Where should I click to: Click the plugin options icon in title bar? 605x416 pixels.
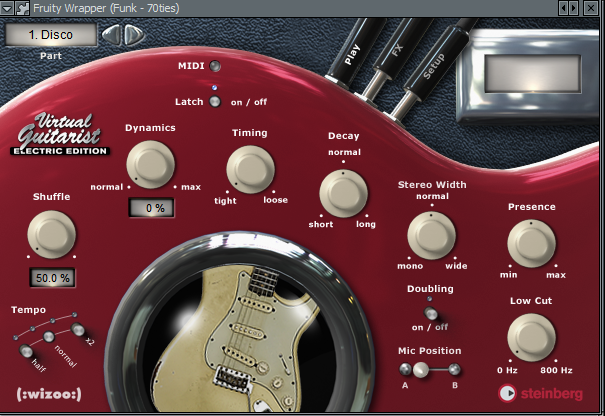(22, 8)
